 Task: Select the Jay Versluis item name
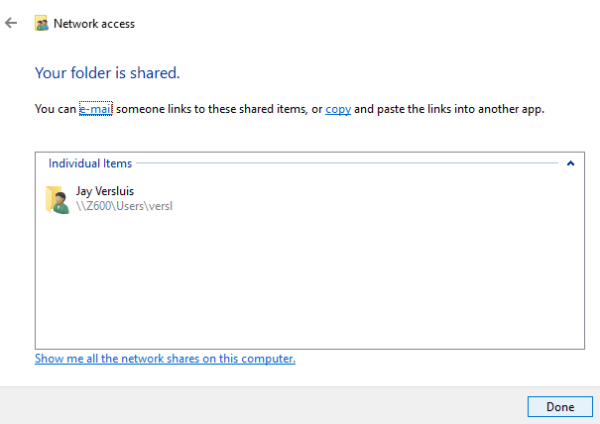(x=105, y=191)
